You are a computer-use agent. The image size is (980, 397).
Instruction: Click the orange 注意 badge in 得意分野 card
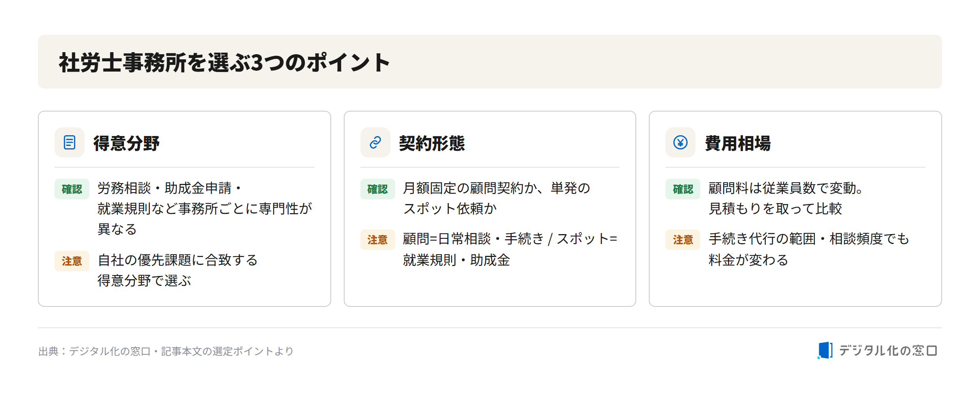[72, 261]
